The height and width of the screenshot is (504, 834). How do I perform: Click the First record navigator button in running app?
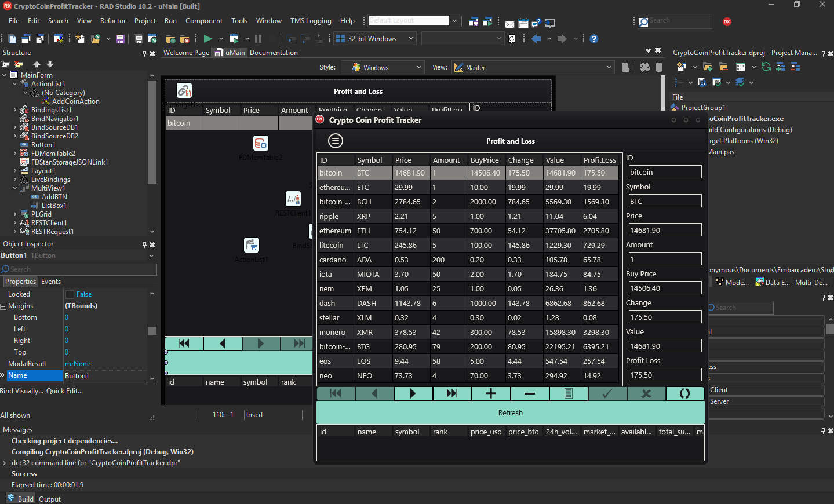click(x=336, y=393)
